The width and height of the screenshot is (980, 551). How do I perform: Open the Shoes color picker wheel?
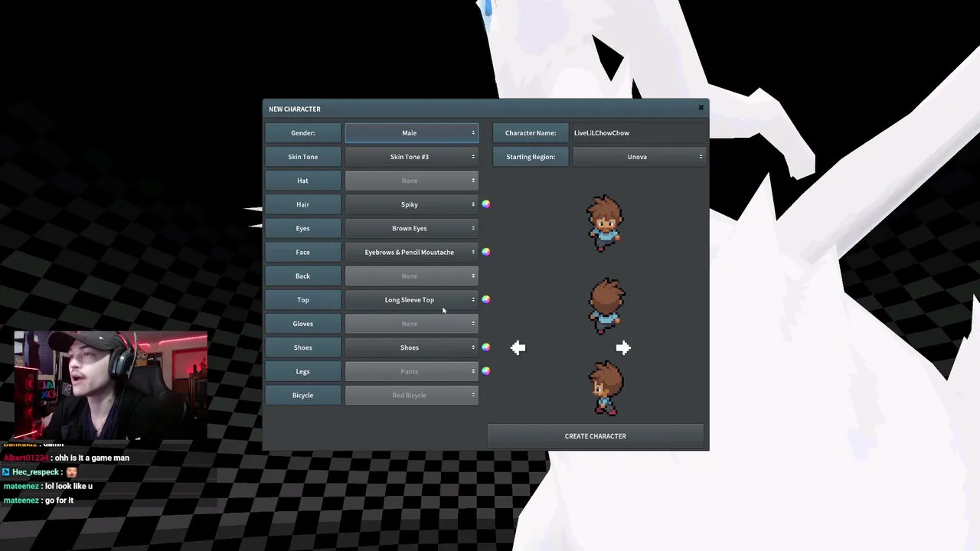pyautogui.click(x=485, y=347)
